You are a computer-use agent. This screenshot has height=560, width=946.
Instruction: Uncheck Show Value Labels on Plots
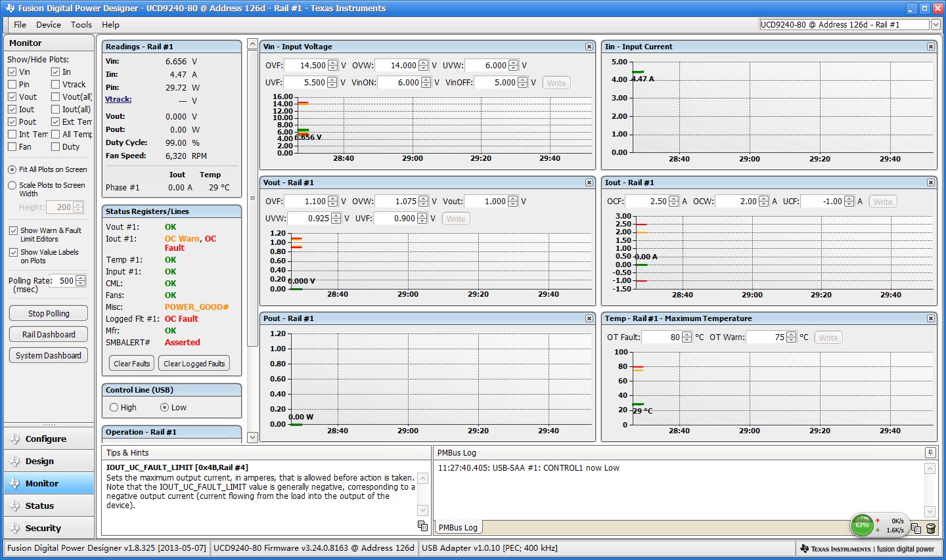click(x=13, y=253)
